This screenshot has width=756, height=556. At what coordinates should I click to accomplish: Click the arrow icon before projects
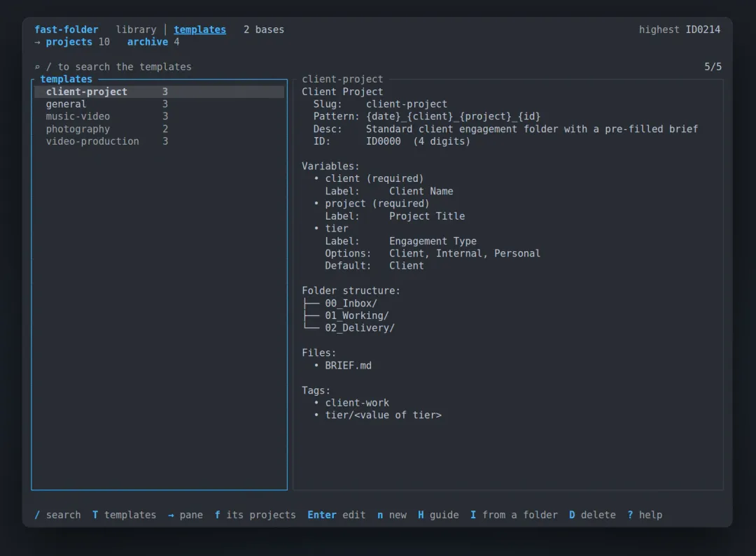tap(37, 42)
